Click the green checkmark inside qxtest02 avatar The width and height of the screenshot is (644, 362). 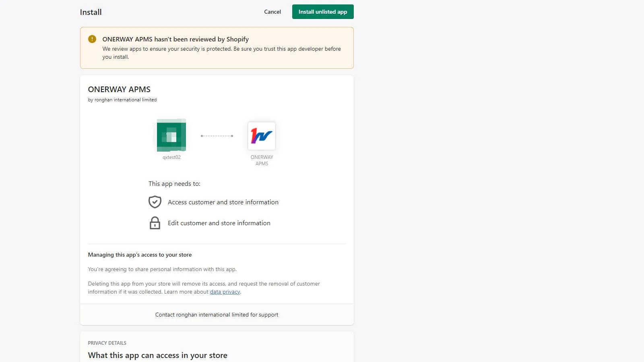tap(171, 136)
